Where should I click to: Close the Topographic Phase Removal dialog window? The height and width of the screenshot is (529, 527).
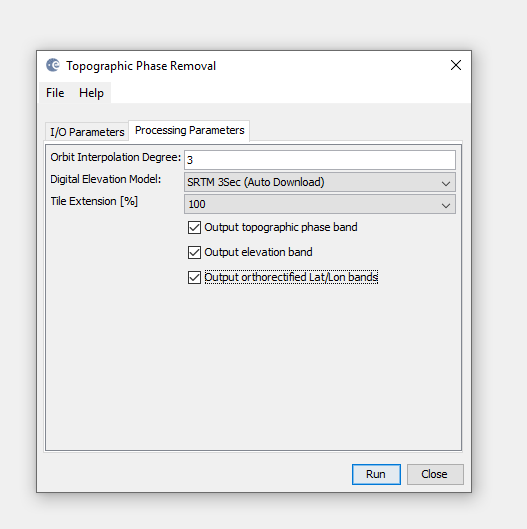(x=456, y=65)
